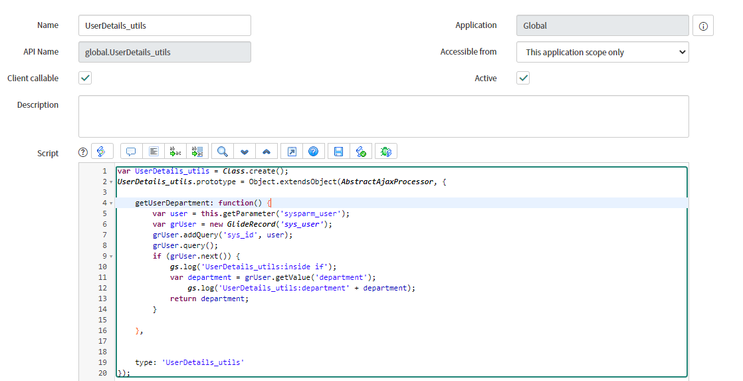The height and width of the screenshot is (381, 743).
Task: Click 'return department;' on line 13
Action: click(x=209, y=299)
